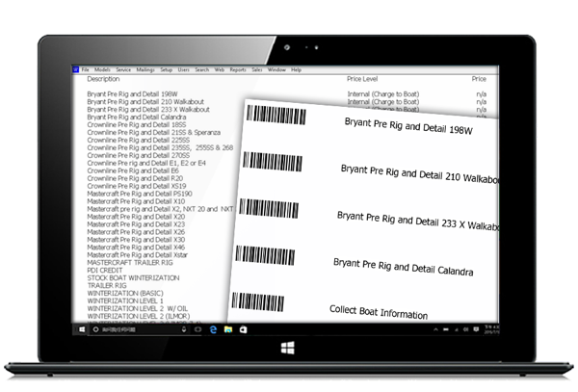Select Crownline Pre Rig and Detail XS19 row
This screenshot has width=578, height=392.
(x=137, y=186)
